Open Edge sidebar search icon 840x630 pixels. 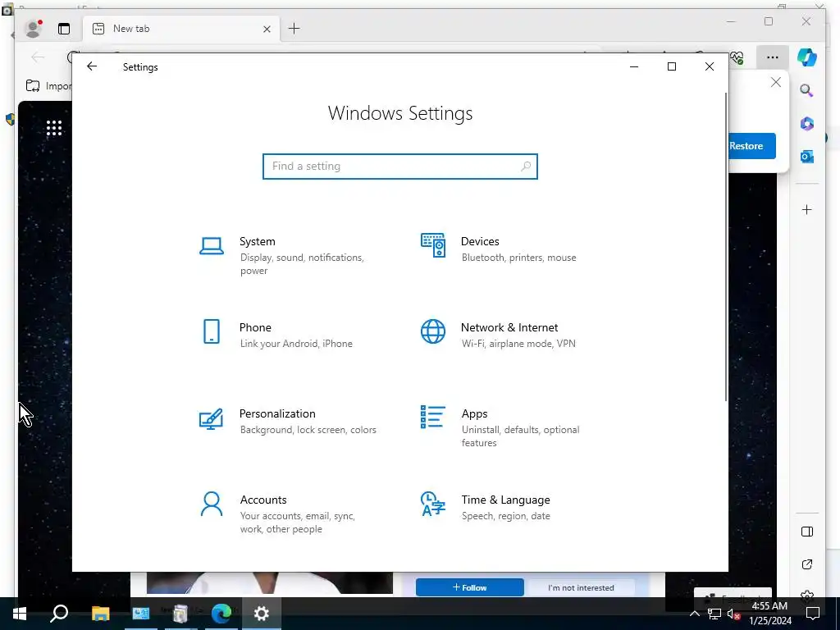coord(807,90)
